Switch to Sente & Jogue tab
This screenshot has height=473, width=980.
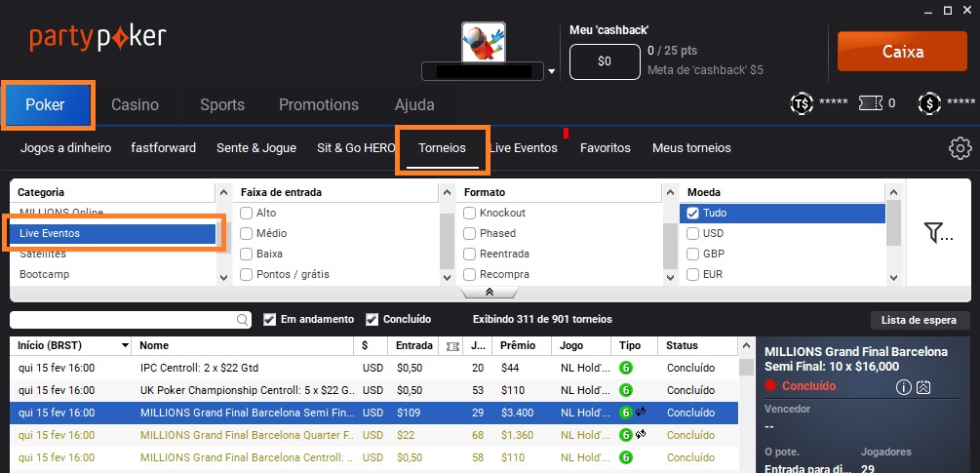coord(256,148)
